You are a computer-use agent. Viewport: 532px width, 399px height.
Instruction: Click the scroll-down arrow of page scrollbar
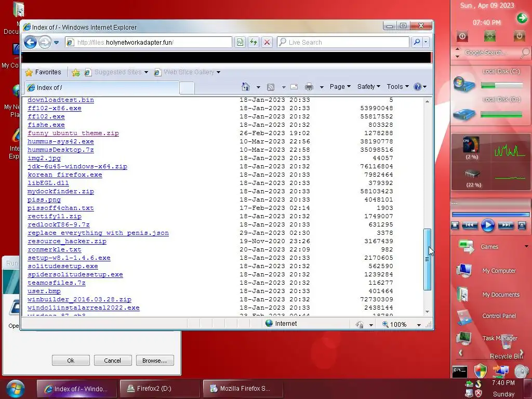[427, 312]
